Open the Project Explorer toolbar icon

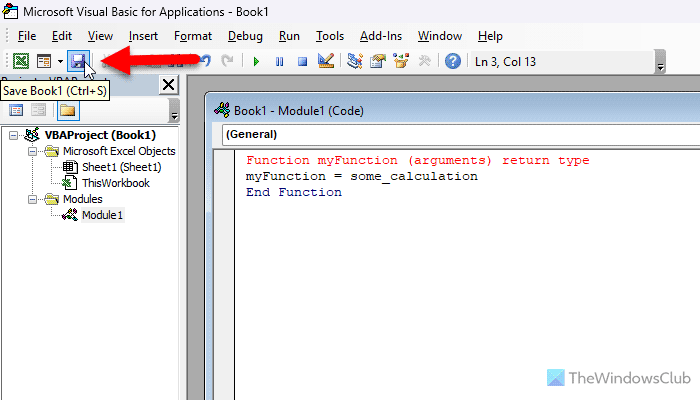[x=355, y=61]
